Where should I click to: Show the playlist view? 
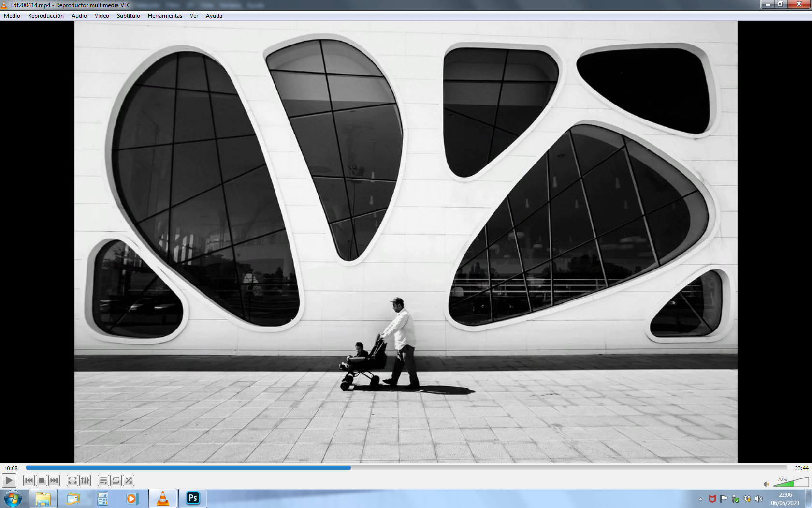(x=103, y=480)
